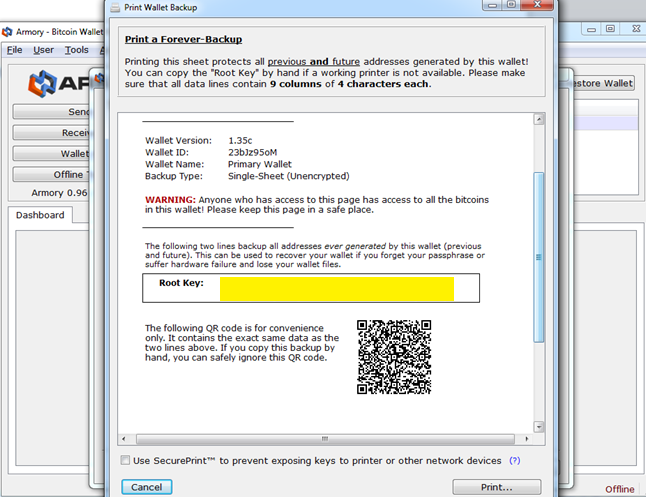
Task: Minimize the Print Wallet Backup dialog
Action: [492, 5]
